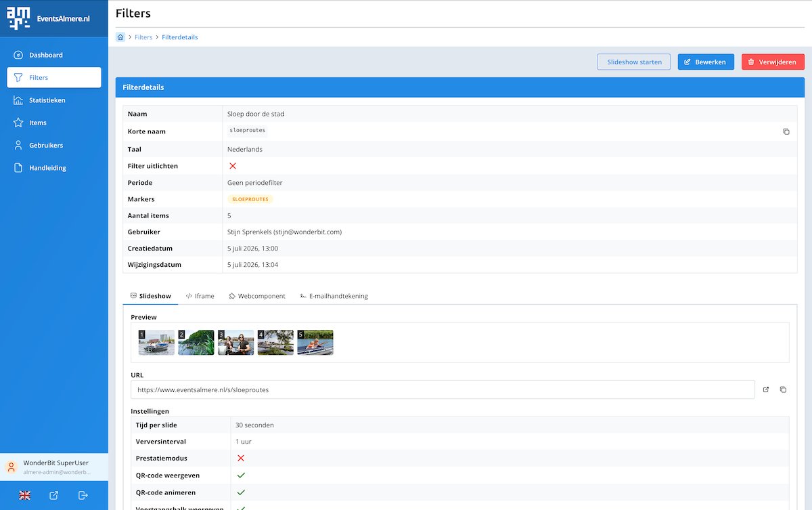This screenshot has width=812, height=510.
Task: Switch to the Iframe tab
Action: click(x=200, y=296)
